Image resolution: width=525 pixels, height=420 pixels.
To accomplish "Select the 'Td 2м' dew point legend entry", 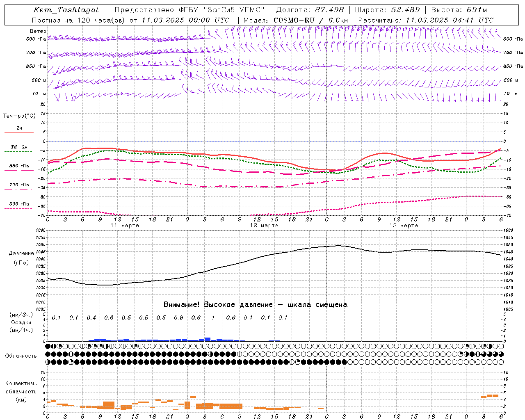I will [x=19, y=147].
